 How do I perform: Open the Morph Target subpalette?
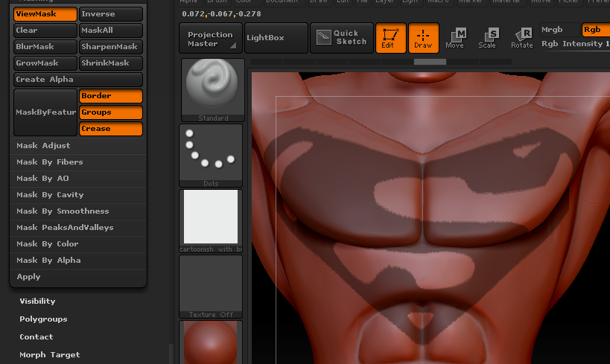point(49,355)
